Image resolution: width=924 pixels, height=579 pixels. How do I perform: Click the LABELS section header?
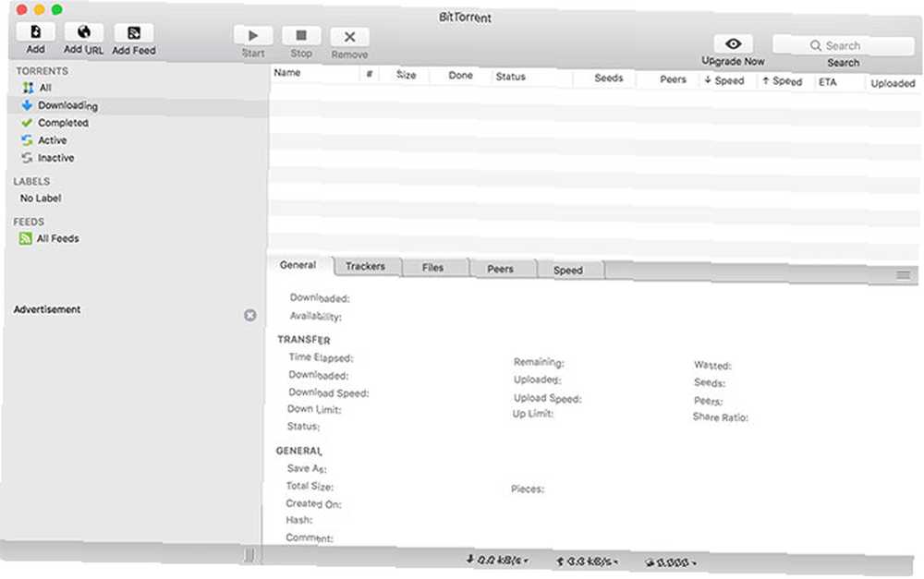[x=31, y=181]
